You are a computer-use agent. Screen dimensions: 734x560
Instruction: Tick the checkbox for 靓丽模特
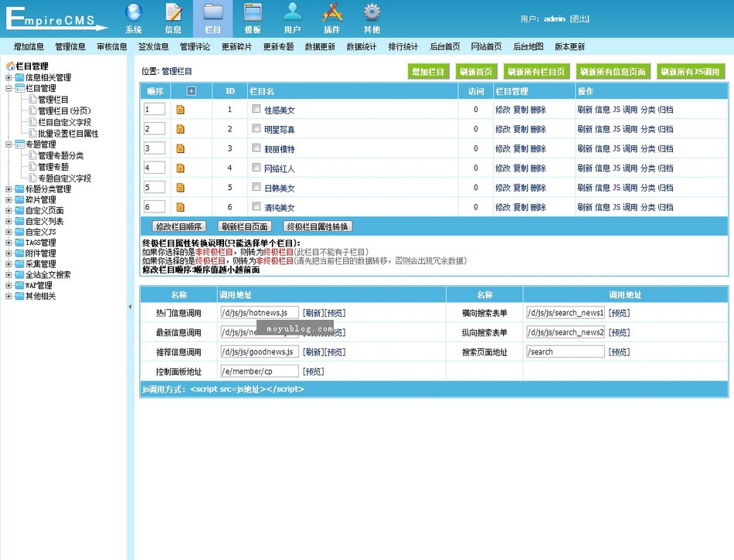click(256, 148)
